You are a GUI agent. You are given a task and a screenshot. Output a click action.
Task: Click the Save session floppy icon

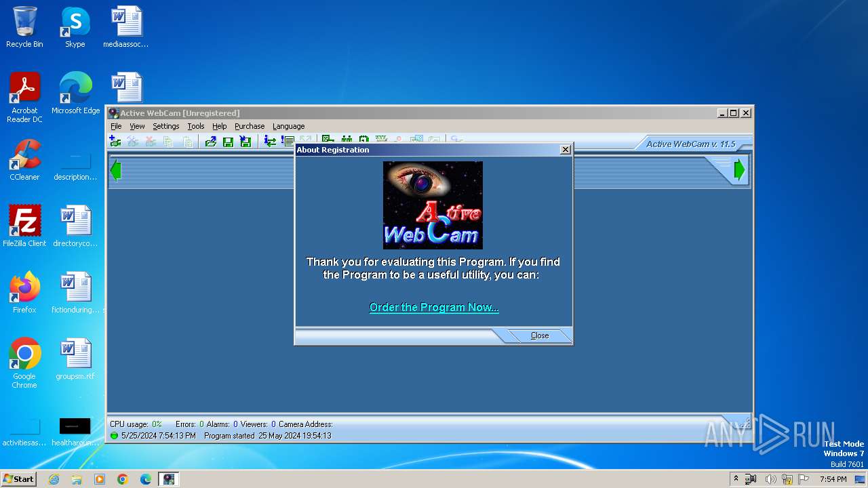pyautogui.click(x=228, y=141)
